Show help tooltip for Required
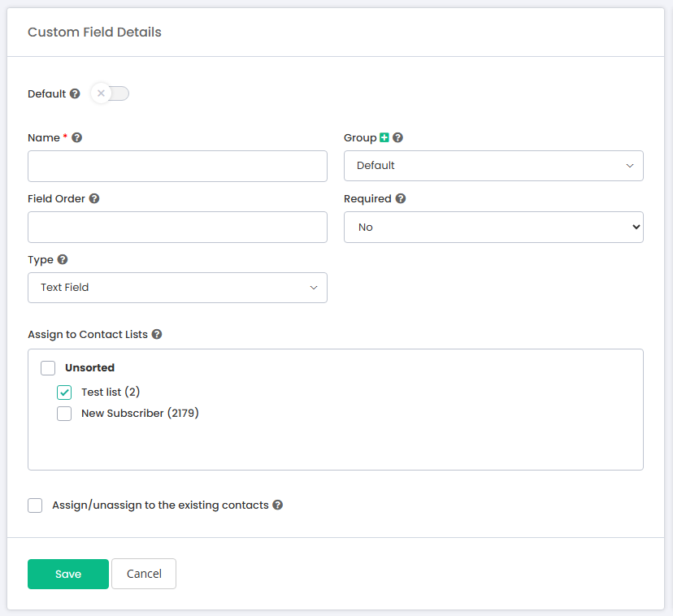673x616 pixels. 401,199
